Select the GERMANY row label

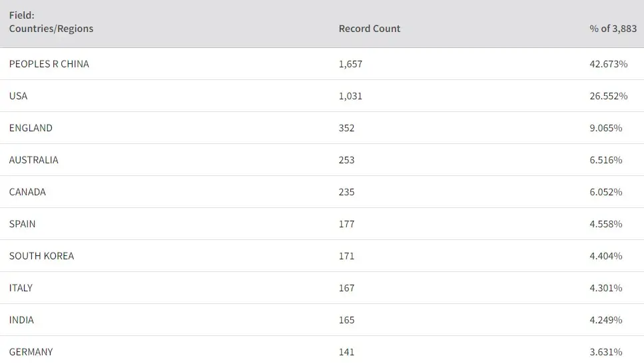pyautogui.click(x=31, y=352)
